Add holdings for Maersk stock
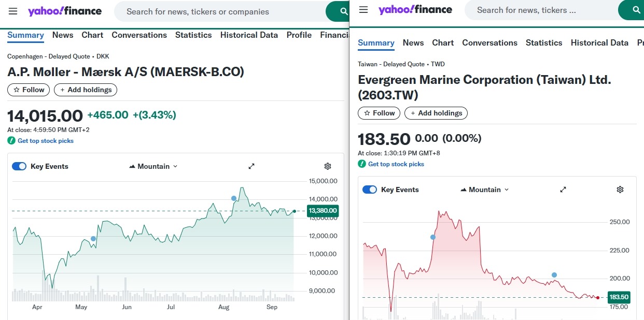 pyautogui.click(x=86, y=90)
